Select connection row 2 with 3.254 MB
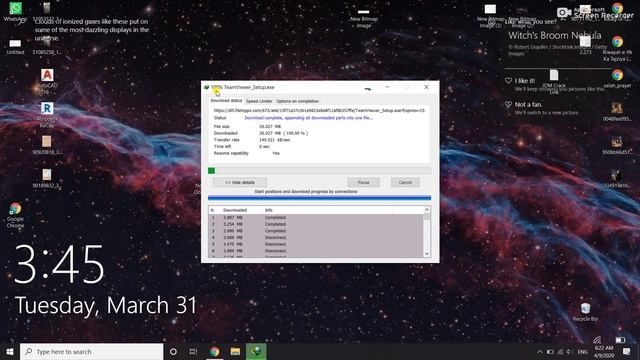This screenshot has height=360, width=640. 316,224
